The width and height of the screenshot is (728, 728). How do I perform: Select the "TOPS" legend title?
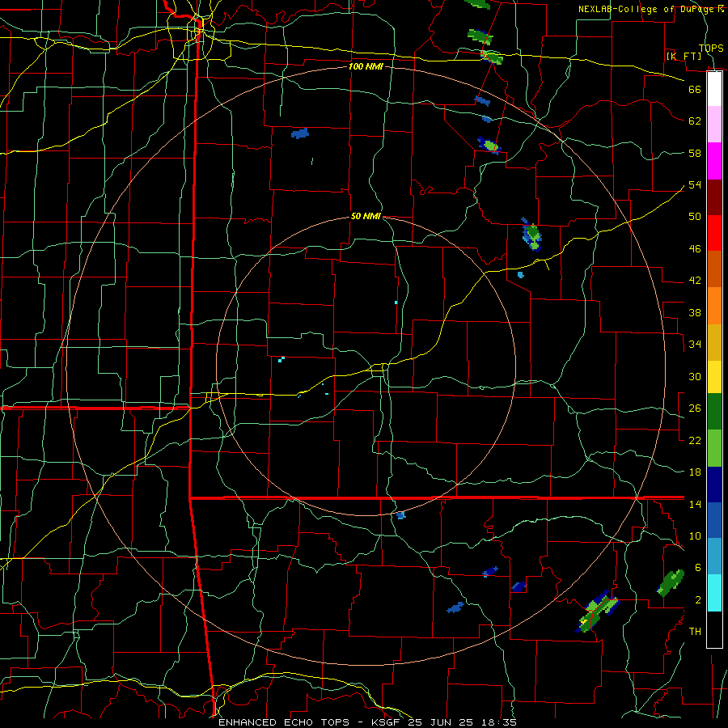(x=711, y=48)
